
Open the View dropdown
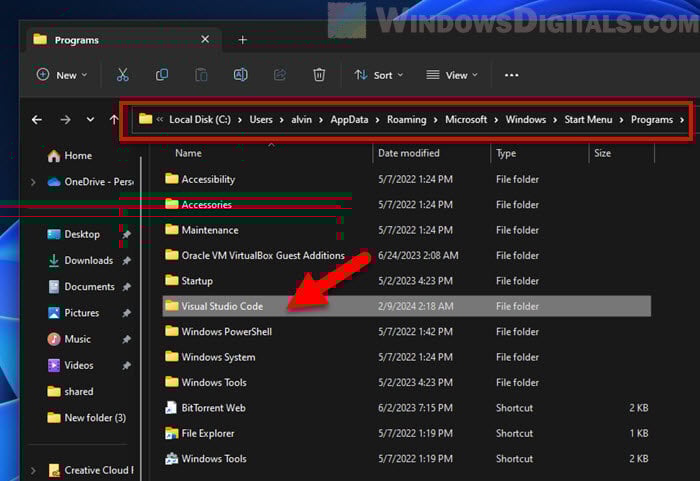(452, 75)
